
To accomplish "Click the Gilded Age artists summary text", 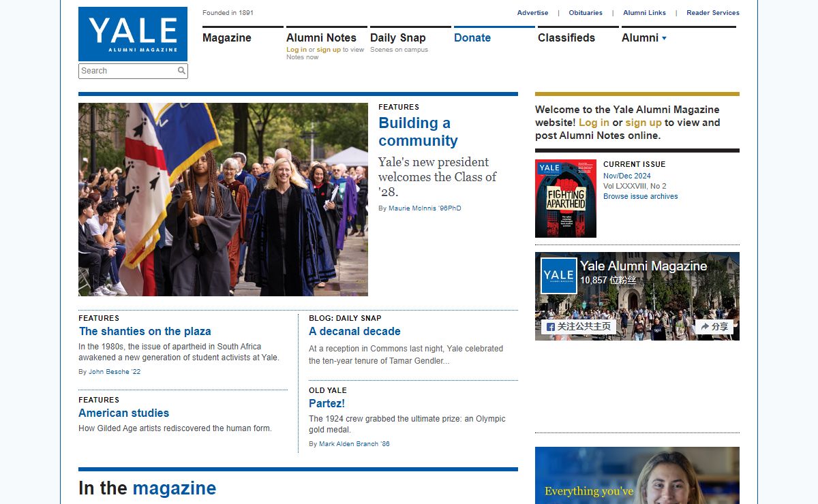I will coord(175,428).
